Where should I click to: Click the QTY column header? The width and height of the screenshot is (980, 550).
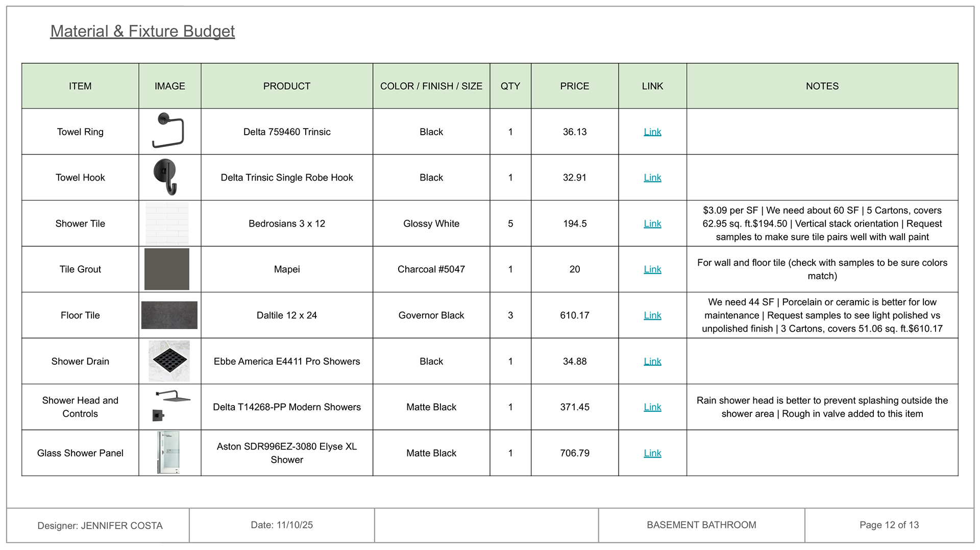pyautogui.click(x=510, y=86)
